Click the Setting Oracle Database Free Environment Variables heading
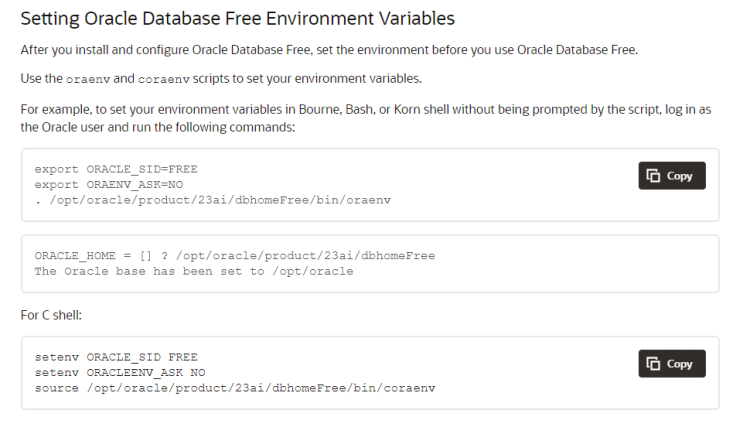743x434 pixels. pos(237,19)
